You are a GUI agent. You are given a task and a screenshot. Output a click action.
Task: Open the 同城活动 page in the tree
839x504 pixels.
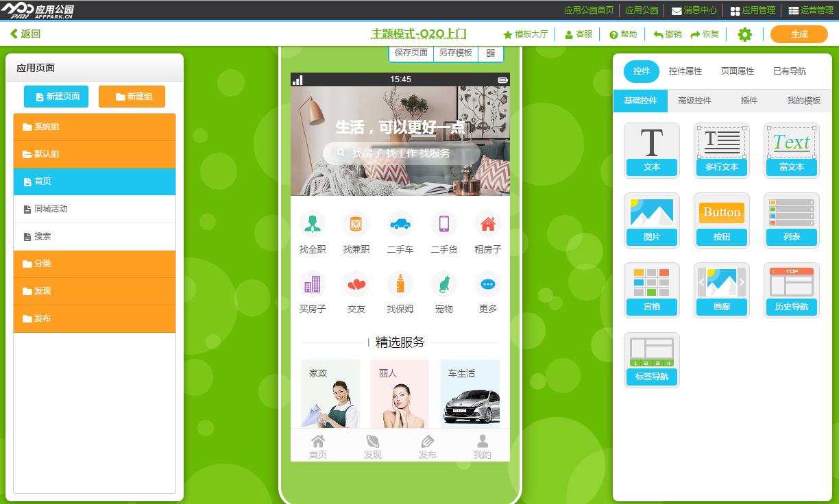(95, 209)
